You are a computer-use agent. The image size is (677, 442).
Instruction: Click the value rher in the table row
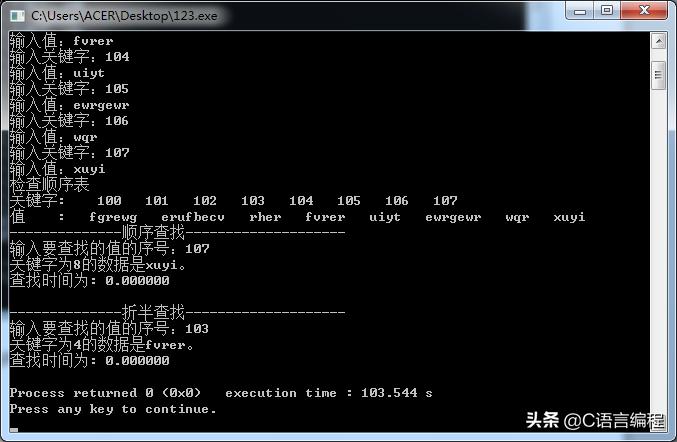(x=265, y=217)
